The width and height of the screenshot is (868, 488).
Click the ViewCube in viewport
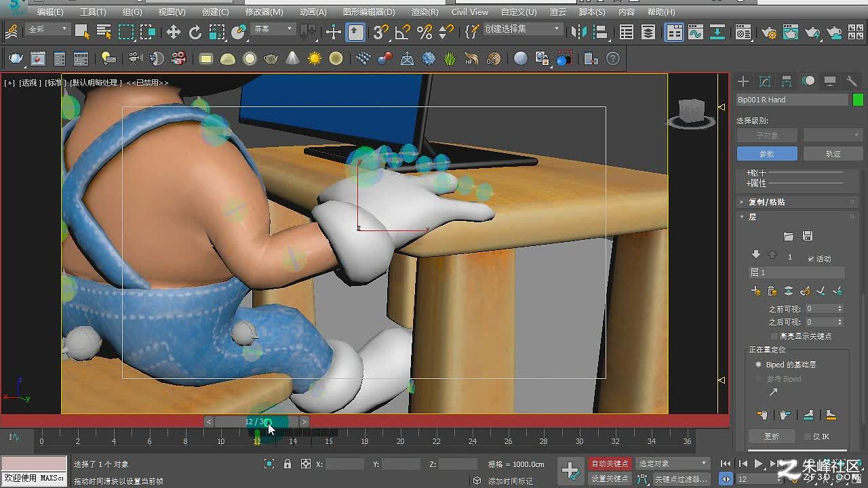691,112
